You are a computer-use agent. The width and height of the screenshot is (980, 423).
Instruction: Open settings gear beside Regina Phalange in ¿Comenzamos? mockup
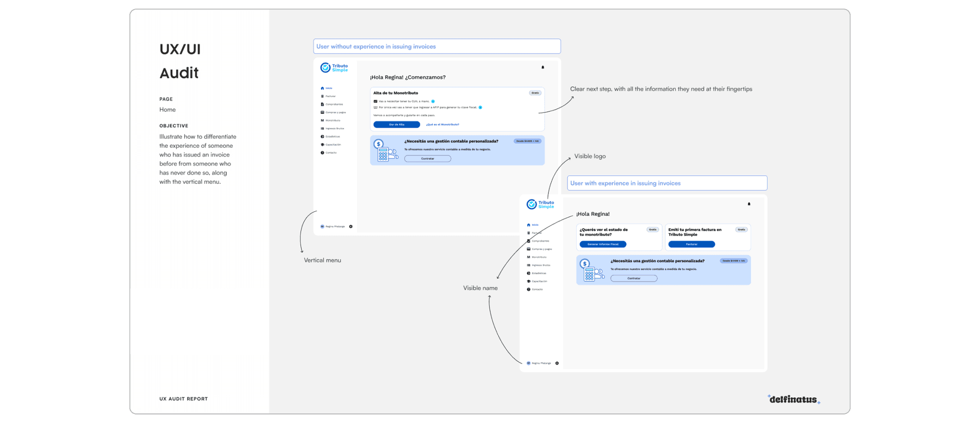pyautogui.click(x=351, y=226)
